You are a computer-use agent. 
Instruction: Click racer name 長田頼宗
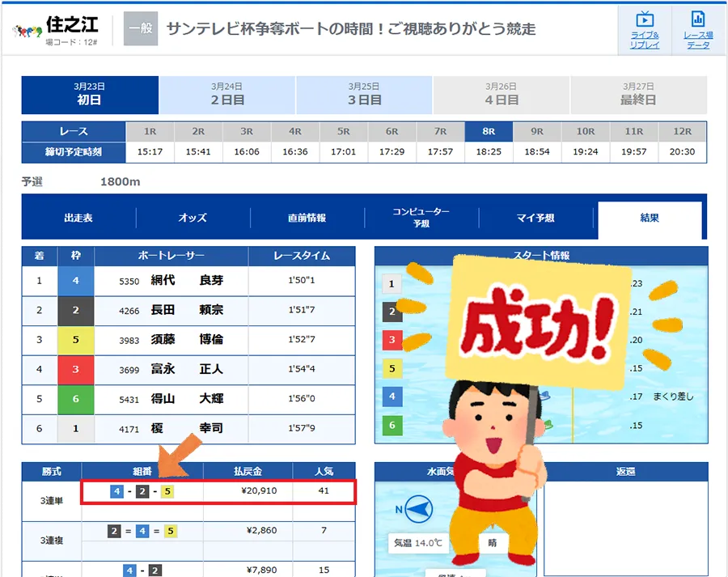(x=186, y=311)
